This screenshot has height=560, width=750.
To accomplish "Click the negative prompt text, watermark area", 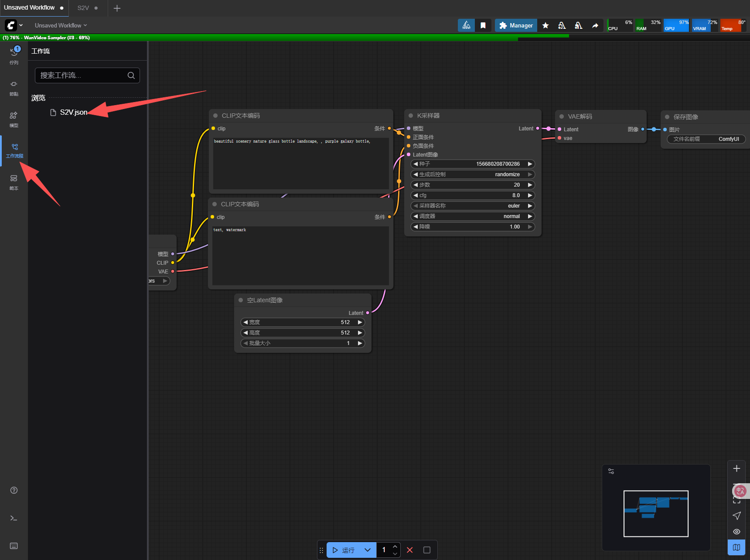I will click(300, 256).
